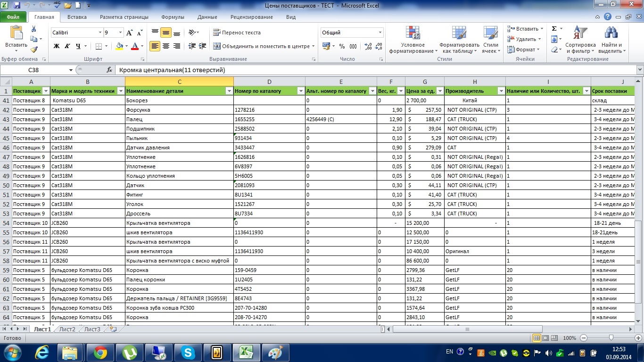Apply the red font color A
Viewport: 644px width, 362px height.
135,46
